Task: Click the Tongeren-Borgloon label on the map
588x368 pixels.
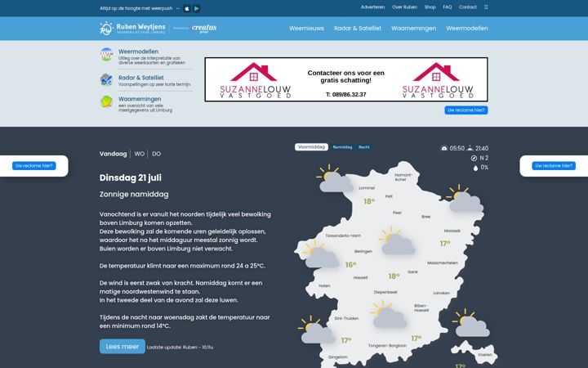Action: click(x=387, y=345)
